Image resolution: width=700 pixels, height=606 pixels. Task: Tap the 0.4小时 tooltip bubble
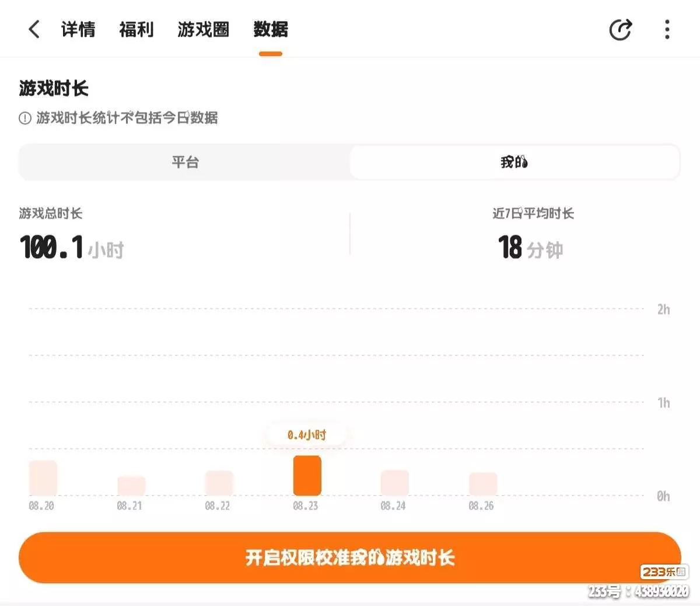(307, 435)
